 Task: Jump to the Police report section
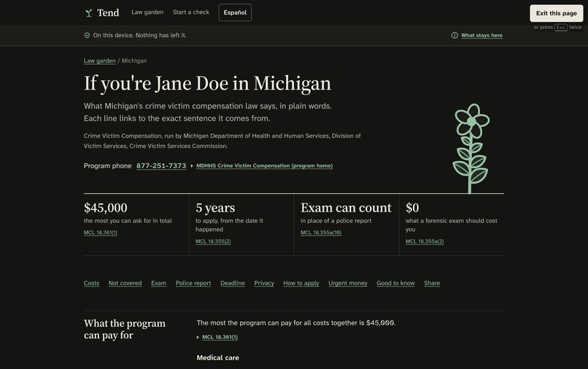(x=193, y=283)
